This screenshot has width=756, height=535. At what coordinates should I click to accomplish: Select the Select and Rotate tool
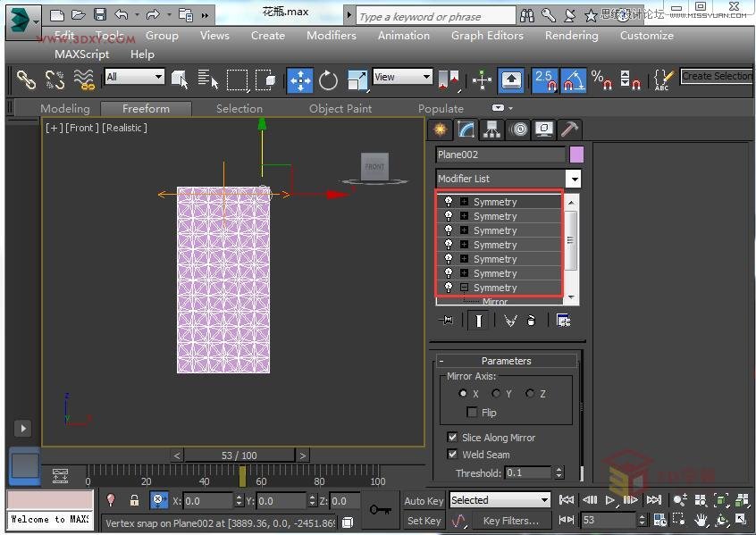329,80
